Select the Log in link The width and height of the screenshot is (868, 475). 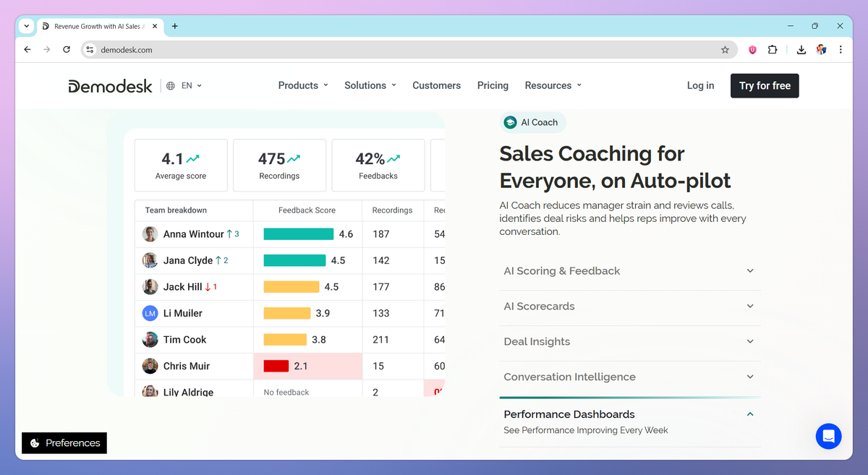click(699, 85)
